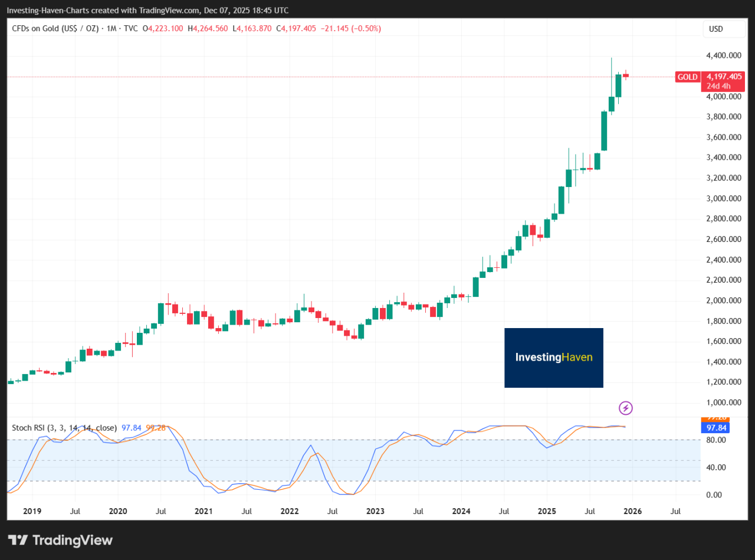
Task: Select the 2026 label on the time axis
Action: coord(632,511)
